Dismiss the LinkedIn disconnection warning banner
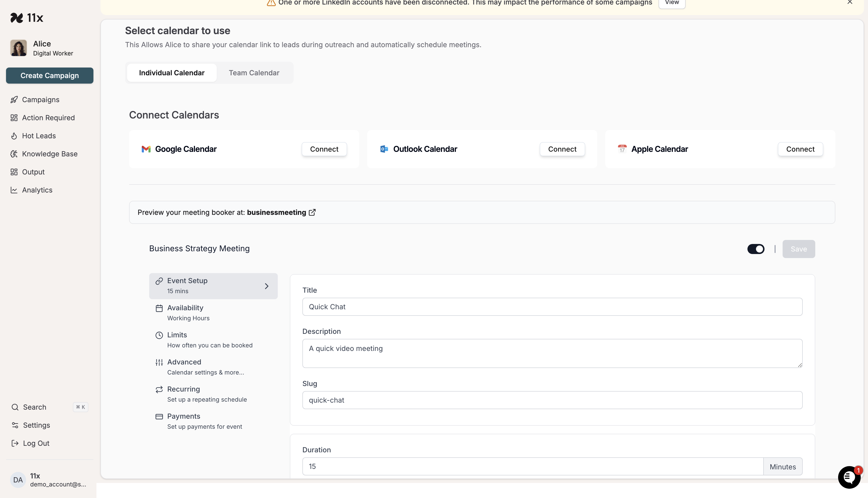Viewport: 868px width, 498px height. pos(850,3)
